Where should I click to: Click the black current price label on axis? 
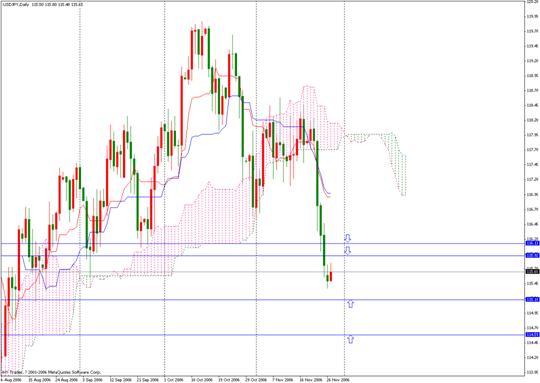532,272
